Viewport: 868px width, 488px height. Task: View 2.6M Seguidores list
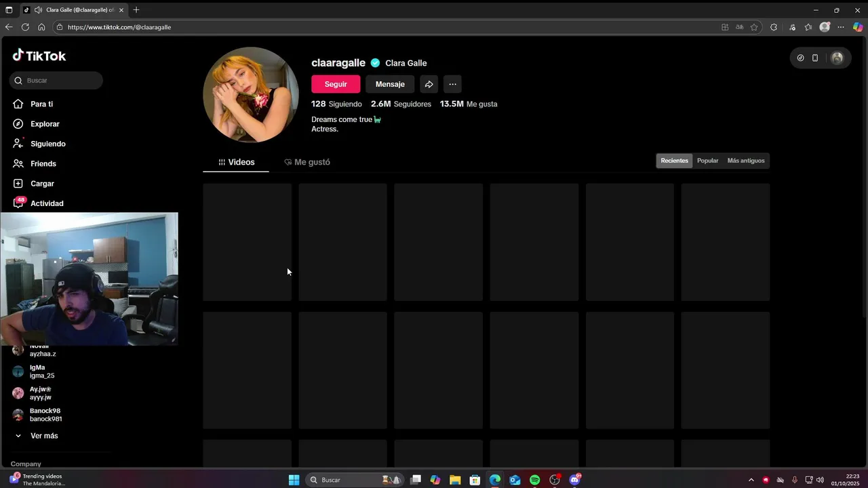(401, 104)
